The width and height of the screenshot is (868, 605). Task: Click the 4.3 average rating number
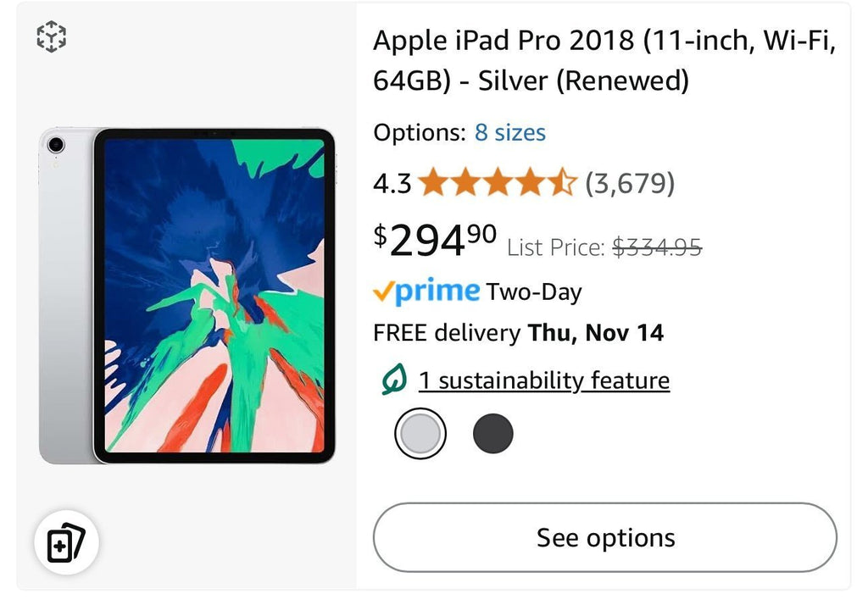[x=392, y=183]
